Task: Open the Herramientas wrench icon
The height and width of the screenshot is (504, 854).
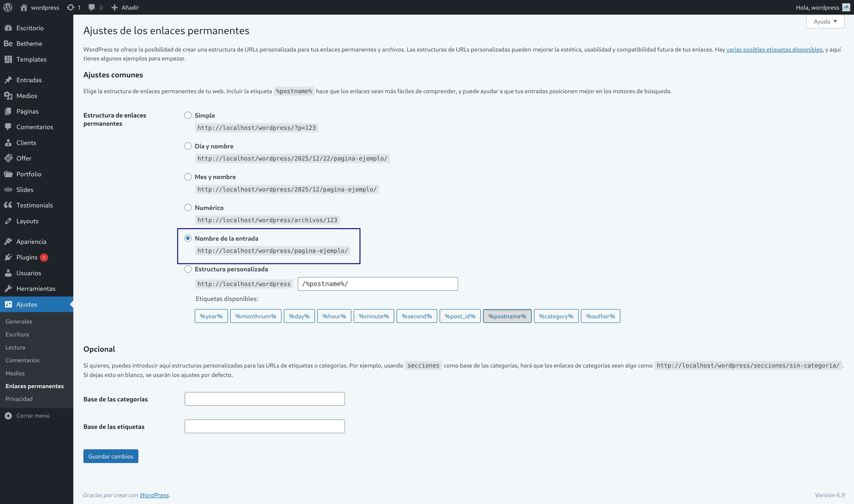Action: 8,289
